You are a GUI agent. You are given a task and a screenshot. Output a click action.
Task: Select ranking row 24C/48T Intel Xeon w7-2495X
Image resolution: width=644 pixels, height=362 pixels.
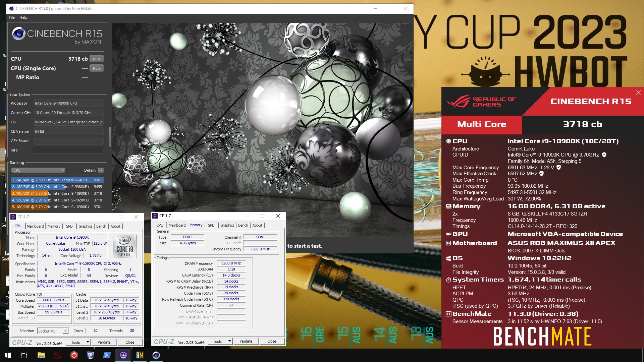pyautogui.click(x=57, y=180)
